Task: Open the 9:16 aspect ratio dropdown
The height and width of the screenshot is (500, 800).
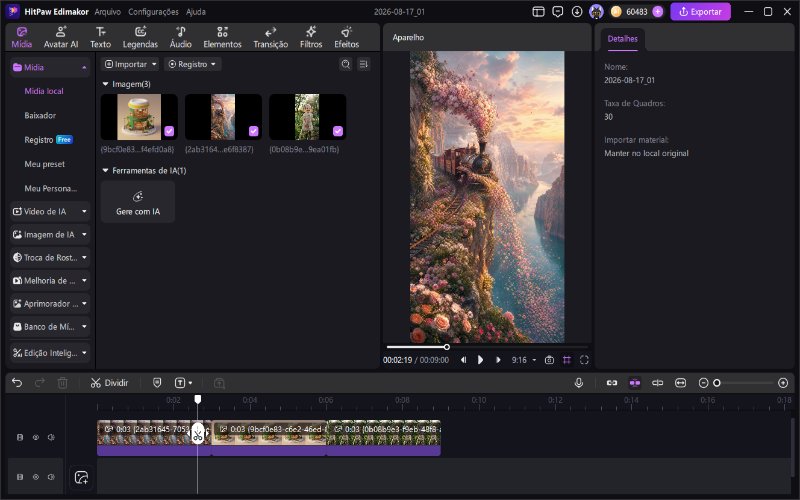Action: pyautogui.click(x=524, y=360)
